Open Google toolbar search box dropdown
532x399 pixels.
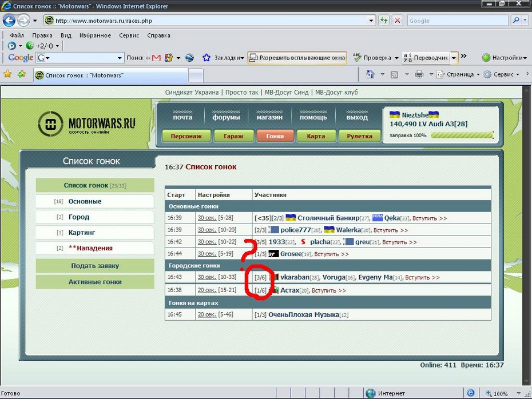[120, 58]
